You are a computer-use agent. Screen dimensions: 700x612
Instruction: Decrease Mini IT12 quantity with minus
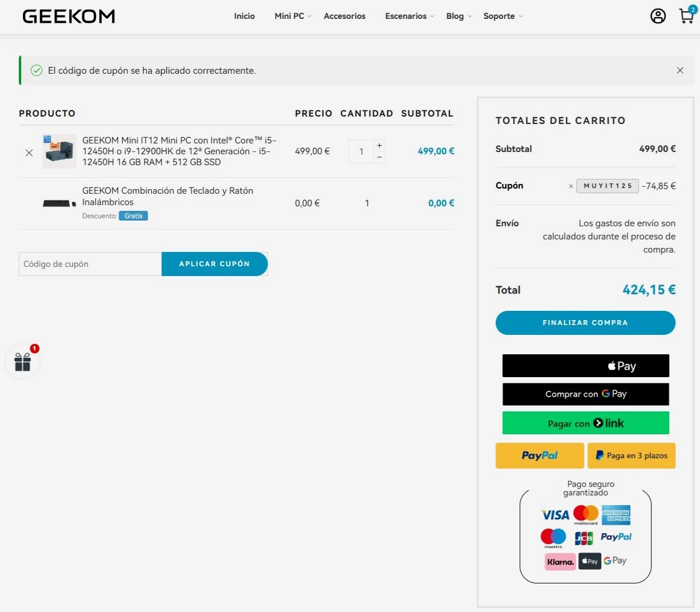coord(380,157)
